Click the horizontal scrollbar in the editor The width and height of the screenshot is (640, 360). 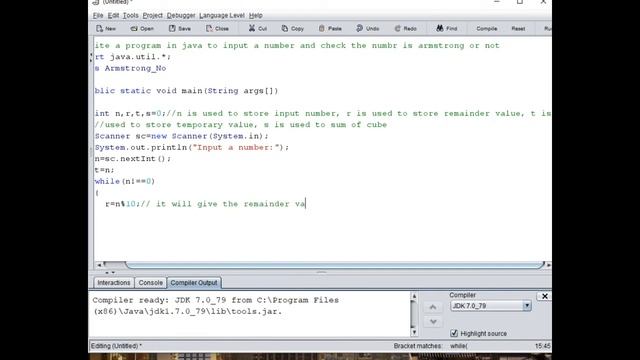335,265
